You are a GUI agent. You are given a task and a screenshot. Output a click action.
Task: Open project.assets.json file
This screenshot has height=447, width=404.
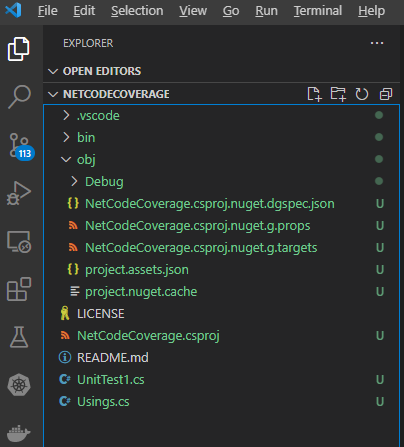(x=221, y=269)
